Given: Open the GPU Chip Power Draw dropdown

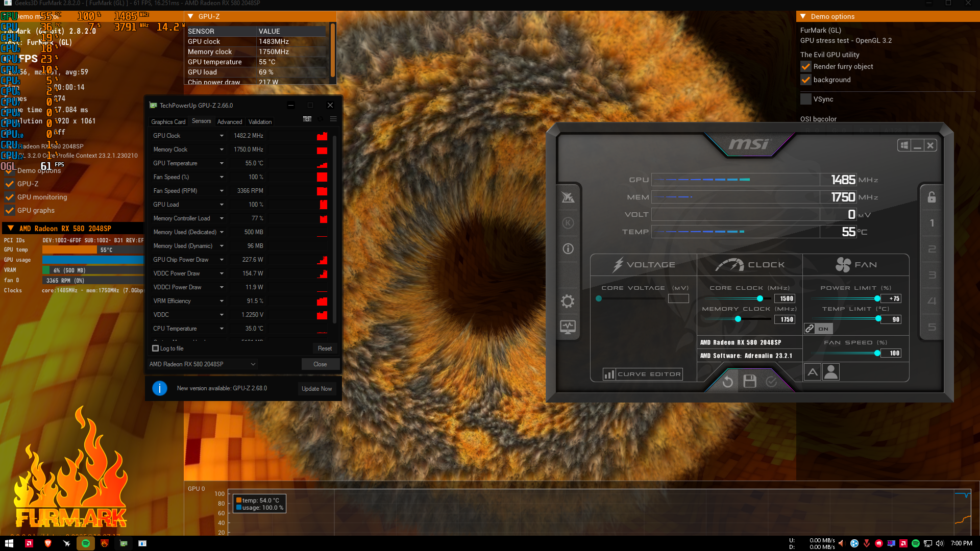Looking at the screenshot, I should (x=222, y=260).
